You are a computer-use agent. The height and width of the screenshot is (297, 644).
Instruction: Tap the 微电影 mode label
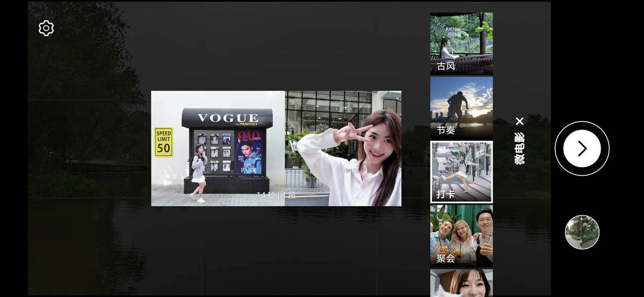[x=519, y=148]
